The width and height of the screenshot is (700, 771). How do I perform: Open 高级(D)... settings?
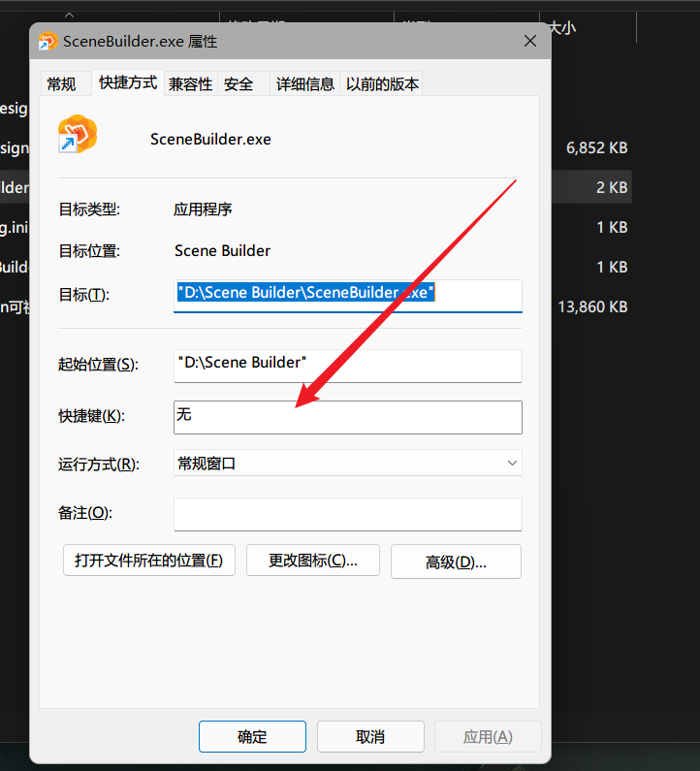click(456, 562)
